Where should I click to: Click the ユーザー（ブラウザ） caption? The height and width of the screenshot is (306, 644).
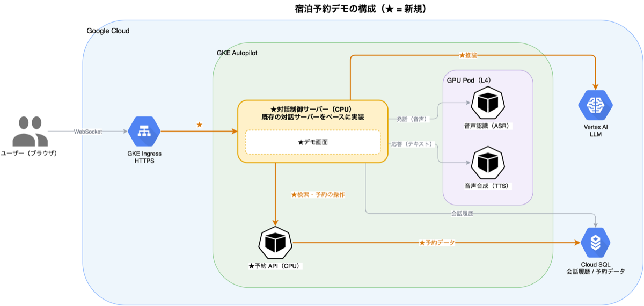click(x=30, y=154)
